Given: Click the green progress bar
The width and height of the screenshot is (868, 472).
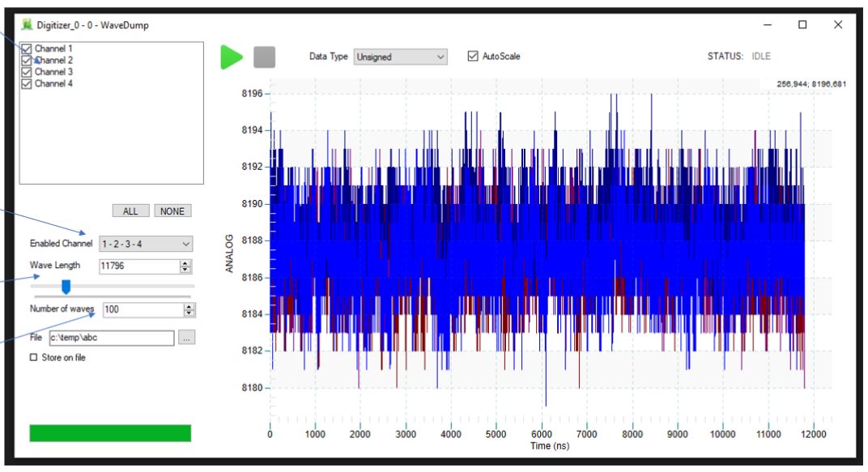Looking at the screenshot, I should click(110, 433).
